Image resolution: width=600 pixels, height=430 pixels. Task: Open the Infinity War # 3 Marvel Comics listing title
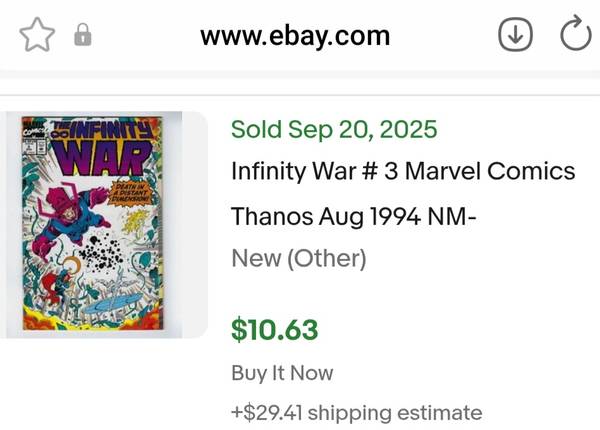[x=403, y=171]
